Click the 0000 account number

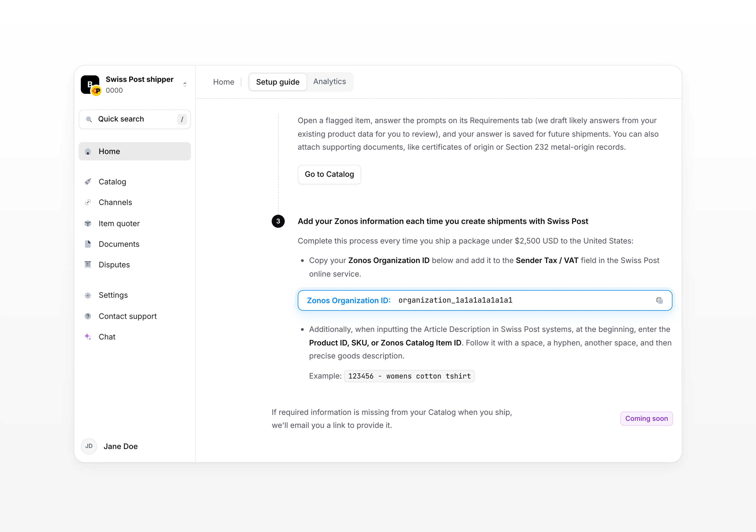(114, 91)
